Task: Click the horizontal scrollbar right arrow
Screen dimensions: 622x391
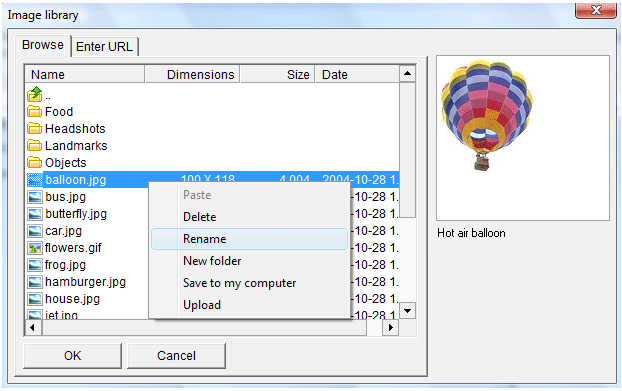Action: pyautogui.click(x=391, y=328)
